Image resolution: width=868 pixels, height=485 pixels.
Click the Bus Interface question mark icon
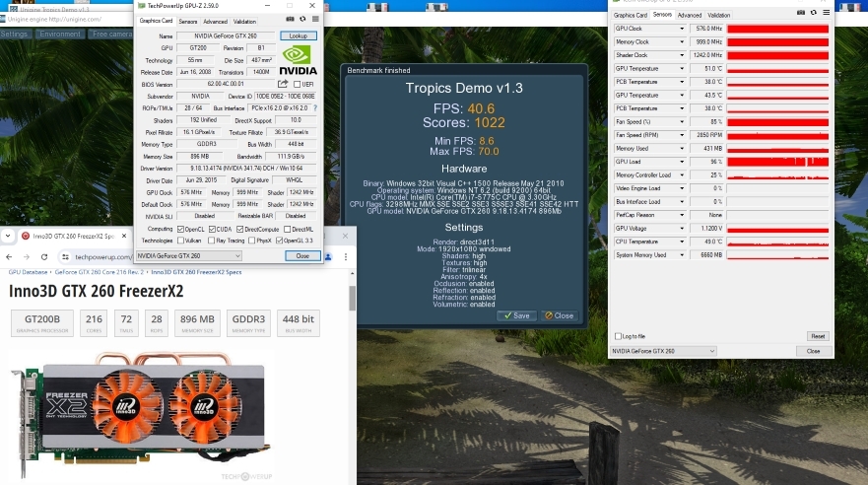(315, 108)
